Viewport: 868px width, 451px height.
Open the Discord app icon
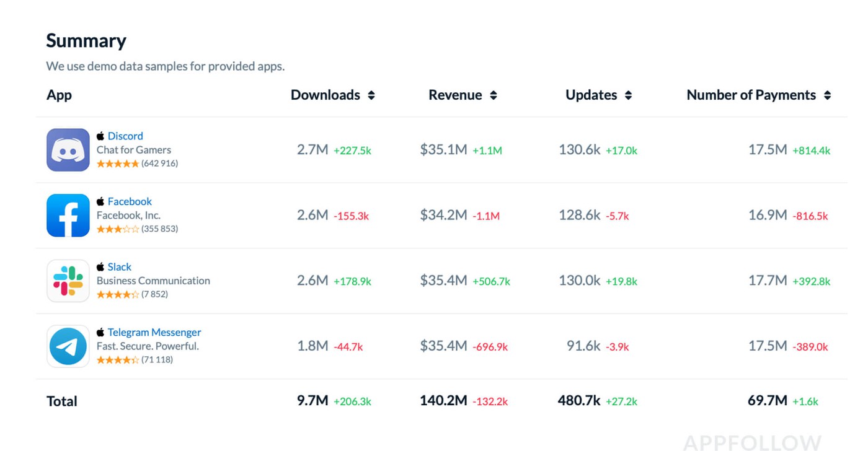(68, 150)
